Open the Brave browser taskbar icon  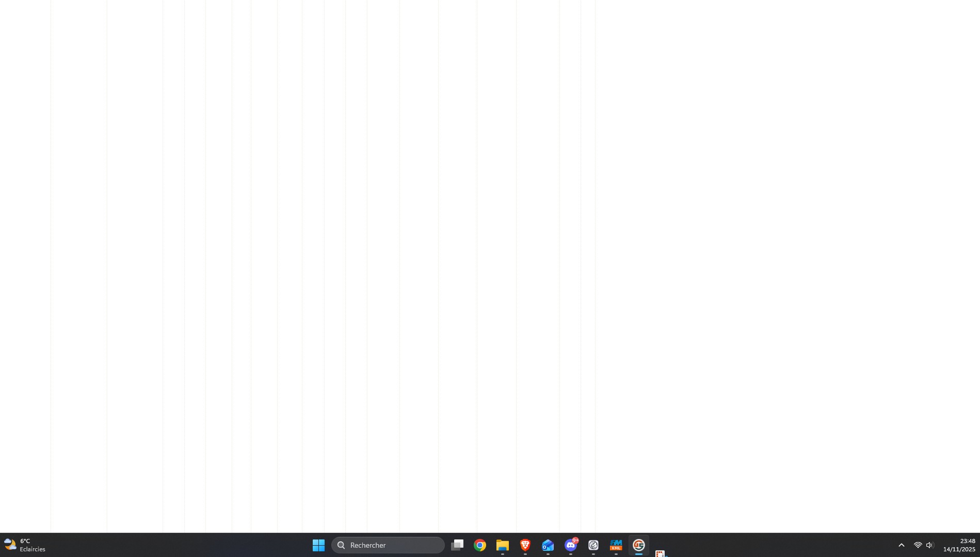click(x=525, y=545)
